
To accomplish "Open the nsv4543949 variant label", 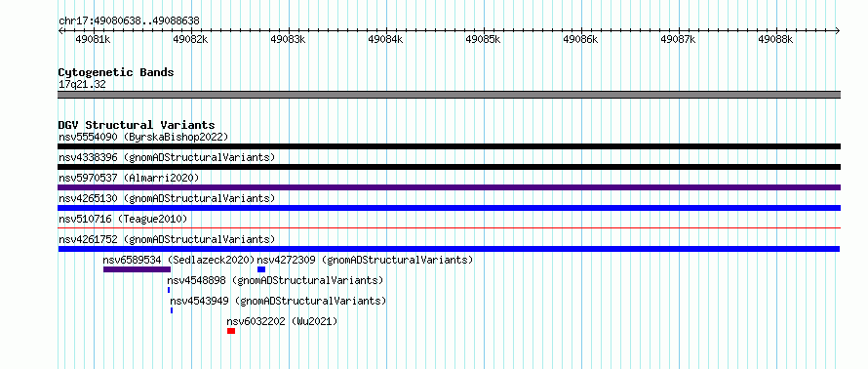I will coord(278,301).
